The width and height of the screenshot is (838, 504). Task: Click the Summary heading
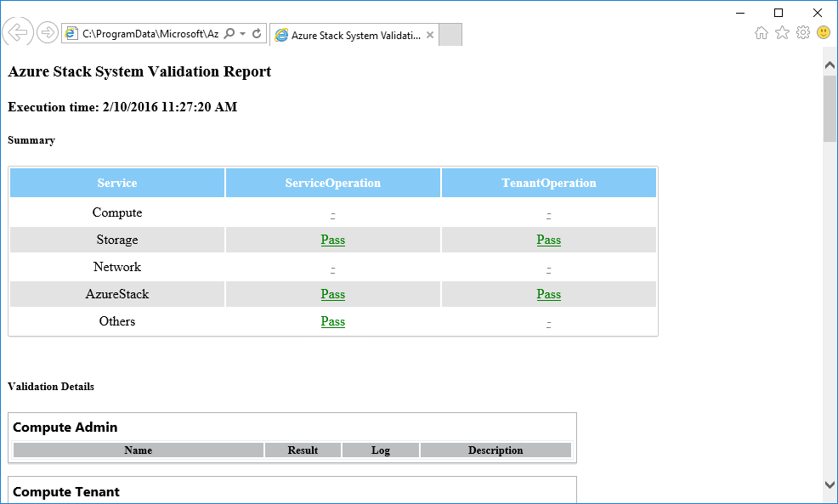(x=31, y=140)
